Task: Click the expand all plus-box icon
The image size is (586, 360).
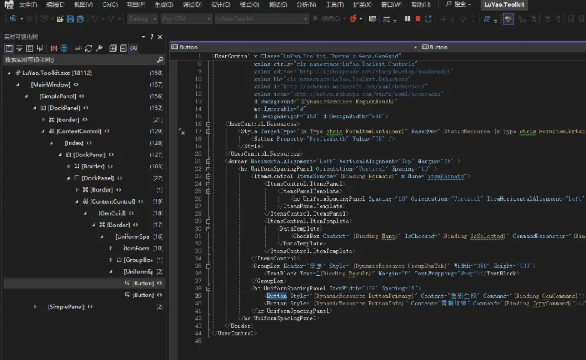Action: 112,48
